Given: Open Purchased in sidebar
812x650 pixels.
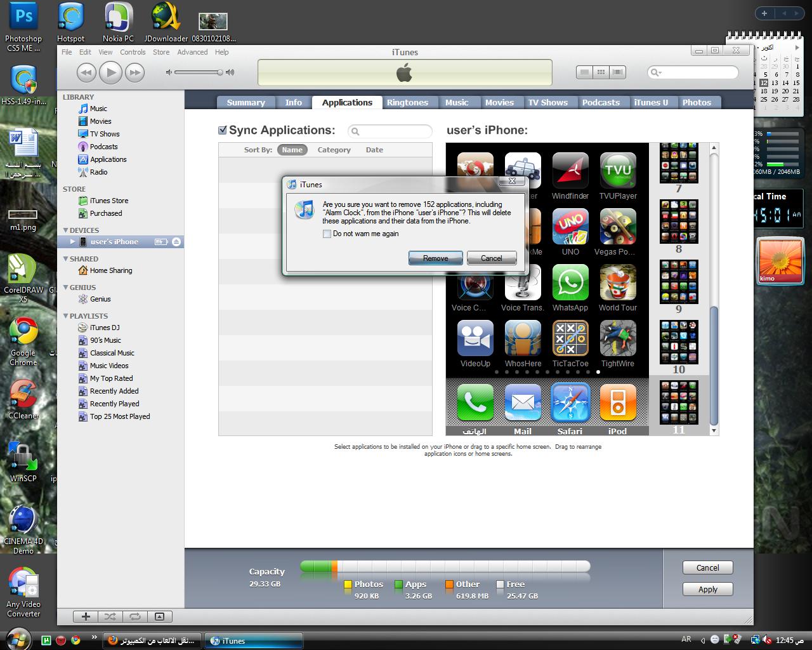Looking at the screenshot, I should pyautogui.click(x=105, y=213).
